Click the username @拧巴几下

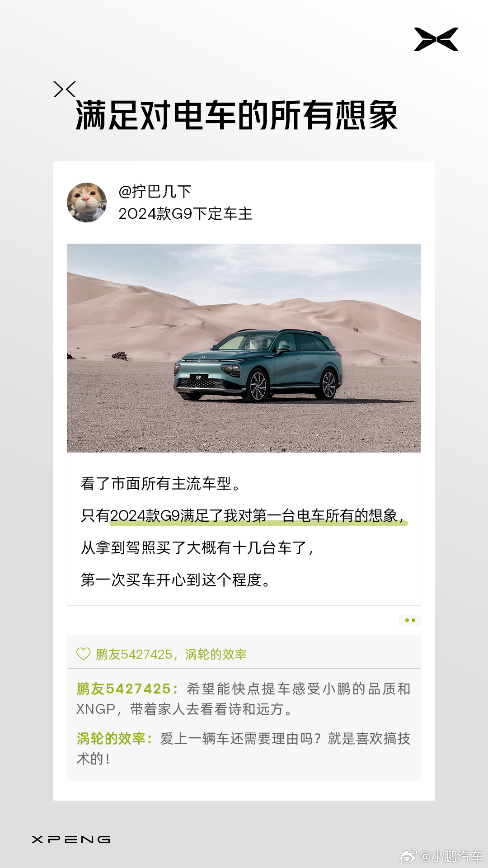click(155, 192)
